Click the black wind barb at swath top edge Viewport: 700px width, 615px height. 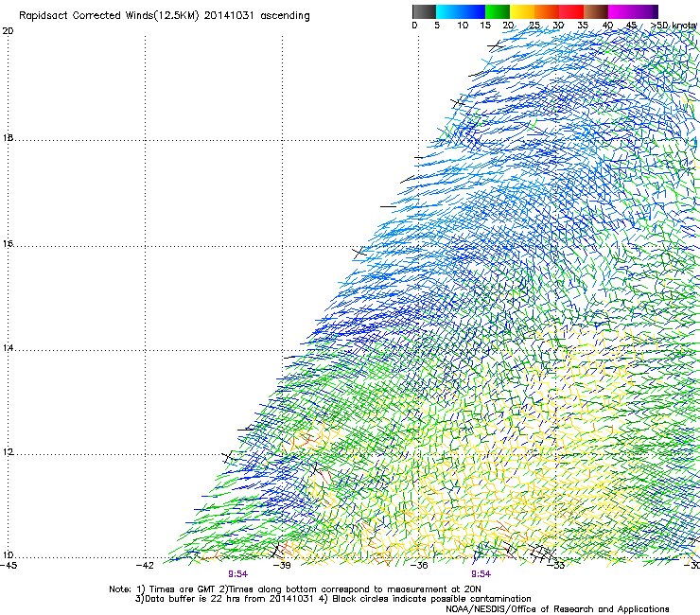coord(495,46)
